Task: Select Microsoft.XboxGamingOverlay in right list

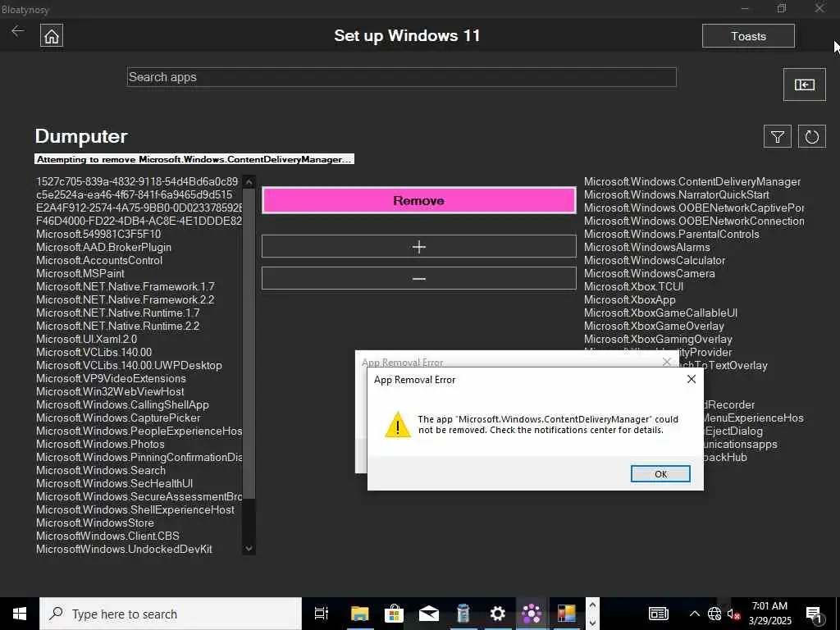Action: pos(659,339)
